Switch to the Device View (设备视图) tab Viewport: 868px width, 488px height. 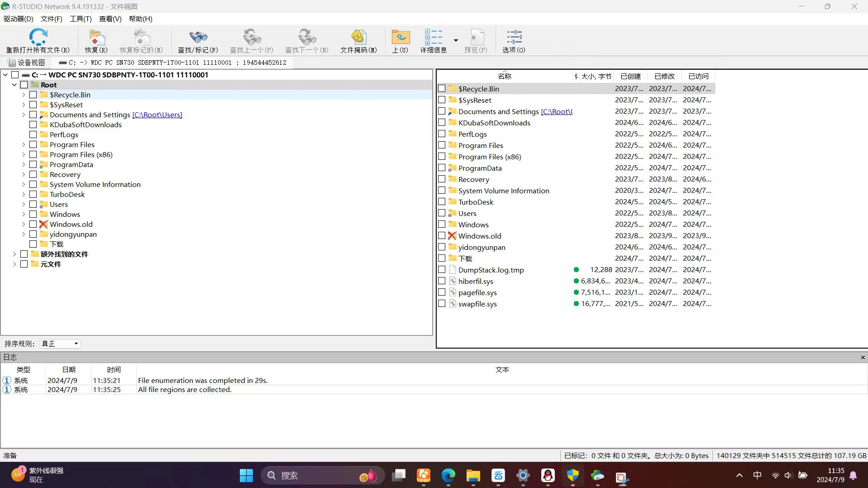coord(26,62)
